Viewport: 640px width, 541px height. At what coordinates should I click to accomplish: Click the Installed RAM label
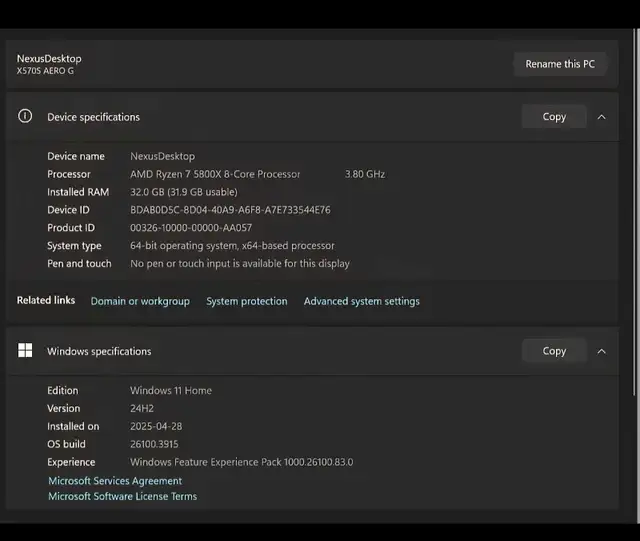point(78,192)
